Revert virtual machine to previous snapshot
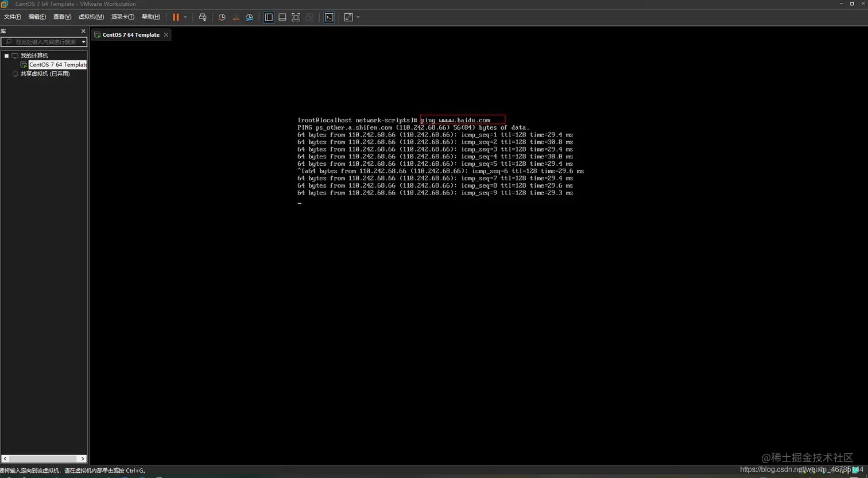The width and height of the screenshot is (868, 478). pos(235,17)
